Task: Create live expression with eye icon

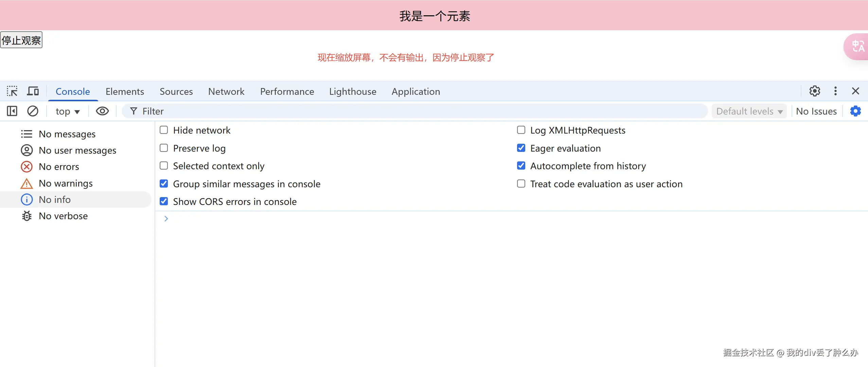Action: click(102, 111)
